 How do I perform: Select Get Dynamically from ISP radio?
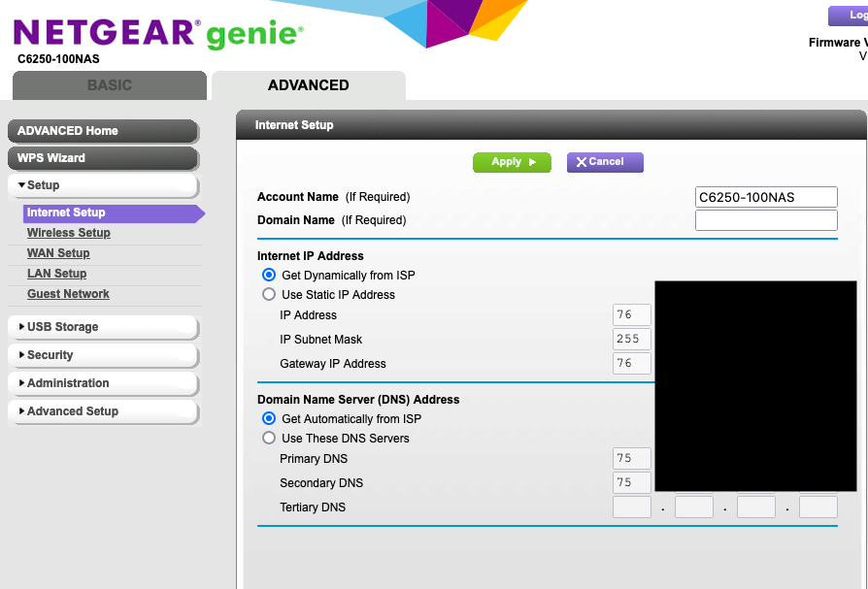269,275
